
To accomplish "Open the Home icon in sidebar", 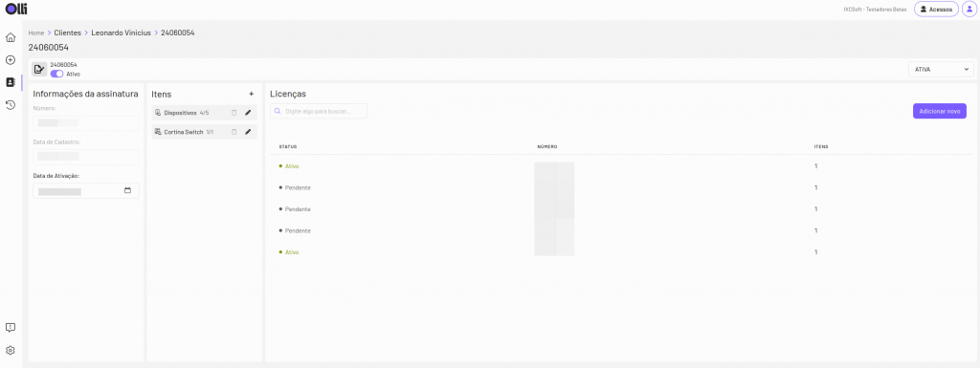I will 10,37.
